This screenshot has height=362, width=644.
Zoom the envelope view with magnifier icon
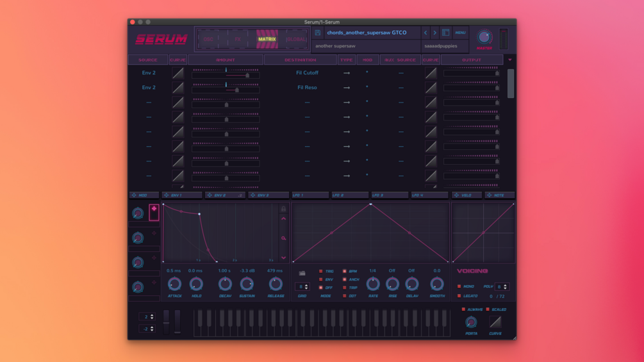(x=283, y=238)
